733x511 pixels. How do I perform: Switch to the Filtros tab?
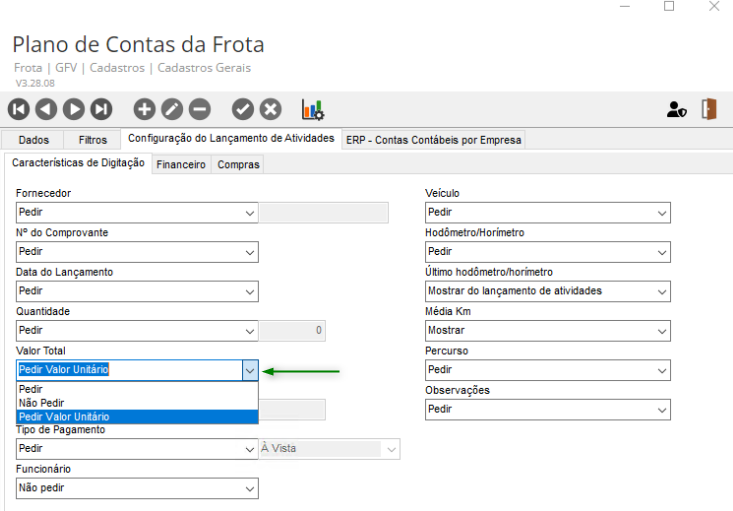[x=93, y=140]
